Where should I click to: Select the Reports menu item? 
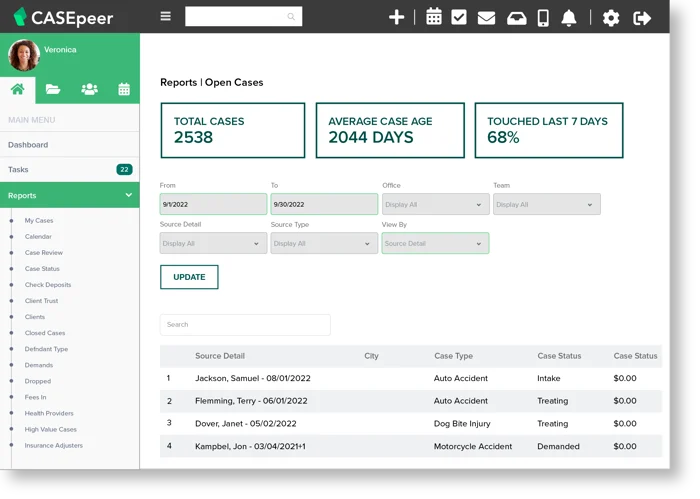pos(70,195)
